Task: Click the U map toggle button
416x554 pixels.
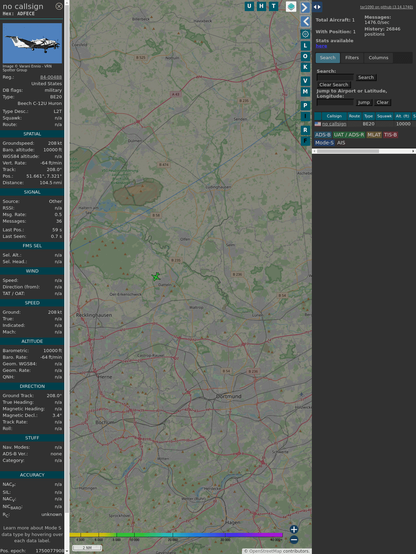Action: (249, 6)
